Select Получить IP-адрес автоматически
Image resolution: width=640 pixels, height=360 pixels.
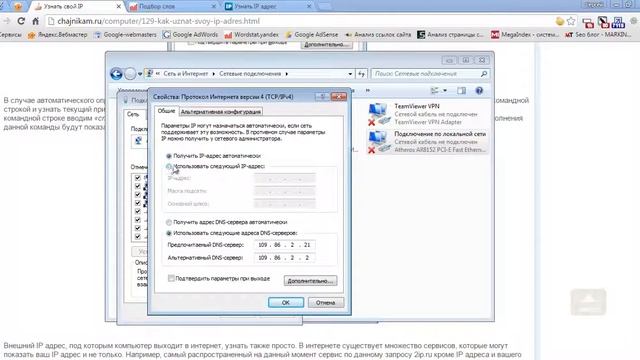(169, 156)
